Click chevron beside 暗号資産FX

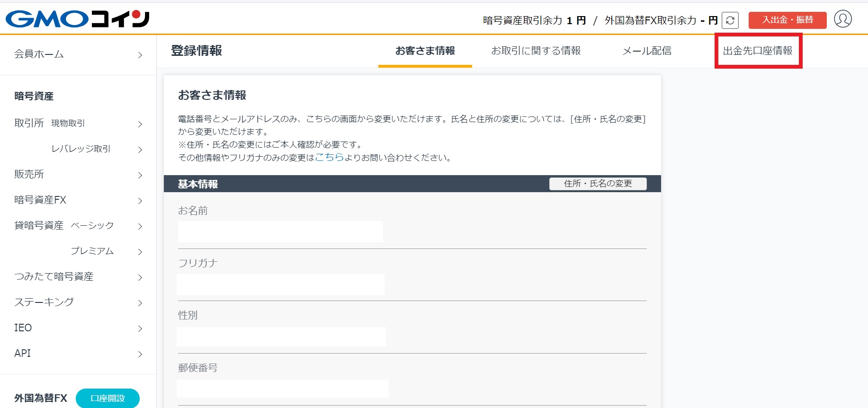140,201
